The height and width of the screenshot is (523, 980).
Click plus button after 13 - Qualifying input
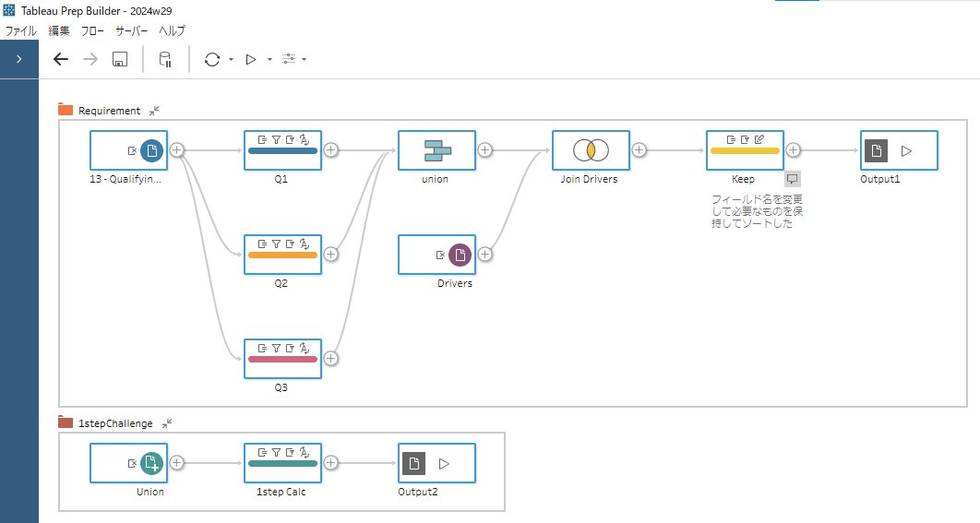[177, 150]
